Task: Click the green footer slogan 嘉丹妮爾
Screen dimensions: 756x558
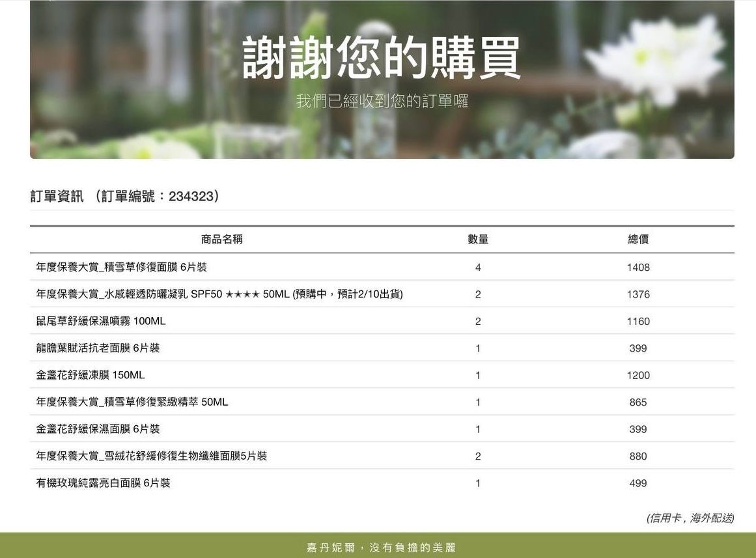Action: pyautogui.click(x=380, y=548)
